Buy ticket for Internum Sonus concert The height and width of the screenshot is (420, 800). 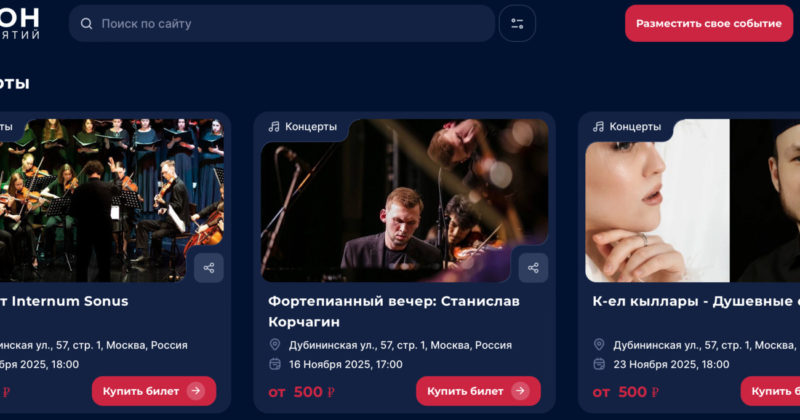(154, 391)
